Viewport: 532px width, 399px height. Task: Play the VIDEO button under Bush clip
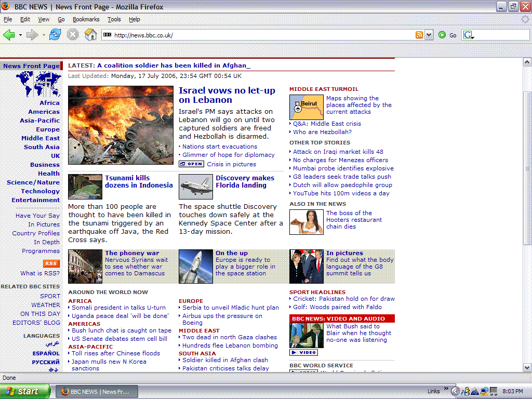(x=303, y=353)
